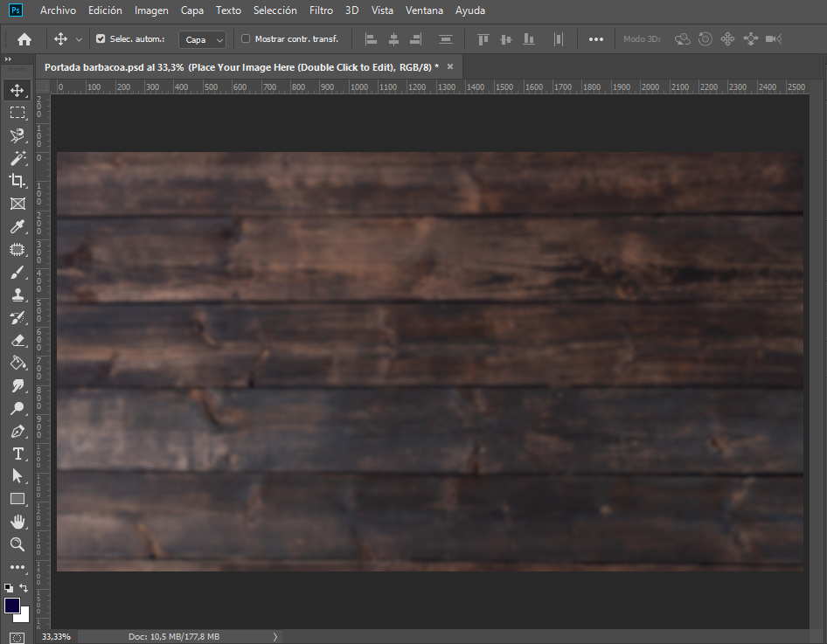Rotate the 3D object icon
The image size is (827, 644).
click(x=683, y=39)
